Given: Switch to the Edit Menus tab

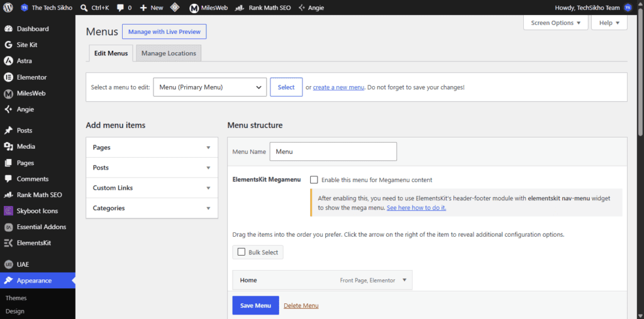Looking at the screenshot, I should (111, 53).
